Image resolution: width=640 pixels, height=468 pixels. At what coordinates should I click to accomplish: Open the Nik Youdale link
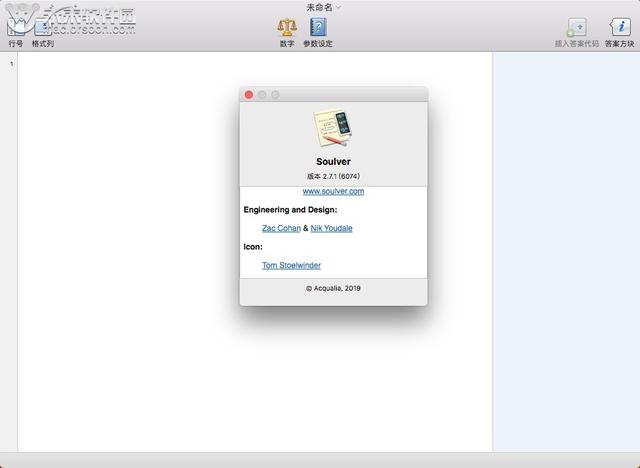tap(331, 228)
